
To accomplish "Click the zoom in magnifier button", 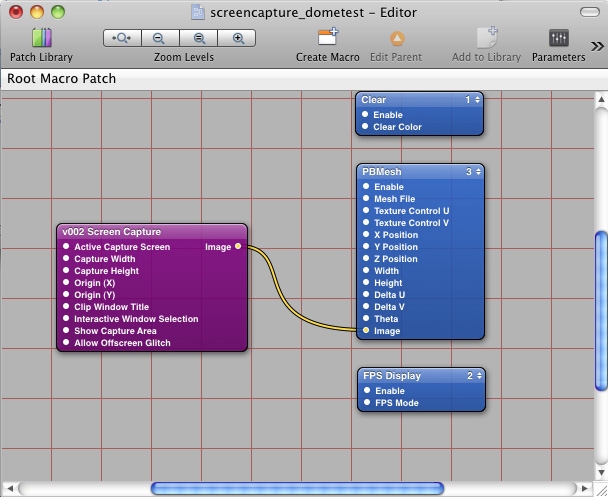I will point(237,38).
